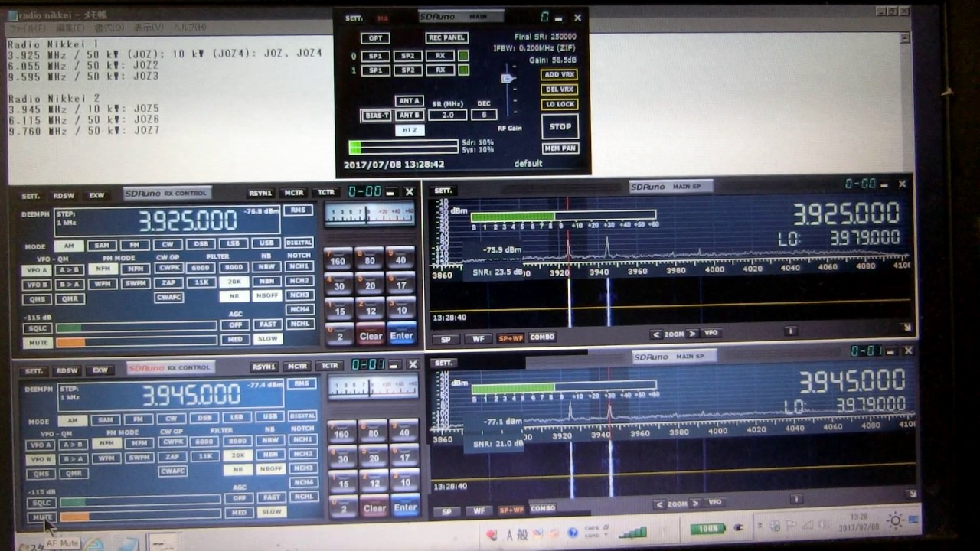Select CW mode in 3.945 RX Control

171,419
